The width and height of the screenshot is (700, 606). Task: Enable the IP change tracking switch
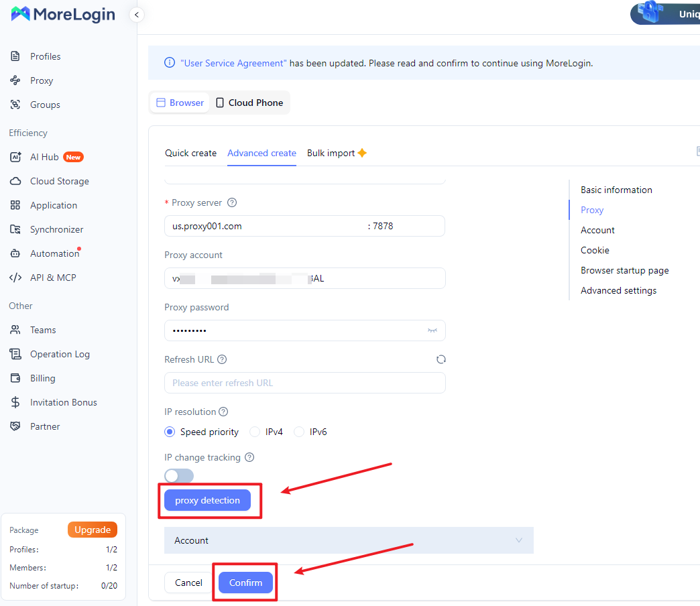click(179, 476)
